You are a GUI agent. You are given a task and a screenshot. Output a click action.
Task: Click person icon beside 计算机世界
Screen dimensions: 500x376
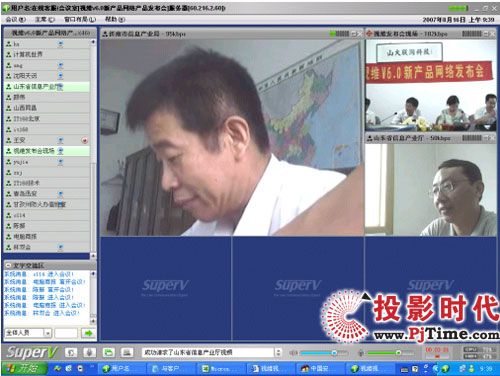pos(9,54)
